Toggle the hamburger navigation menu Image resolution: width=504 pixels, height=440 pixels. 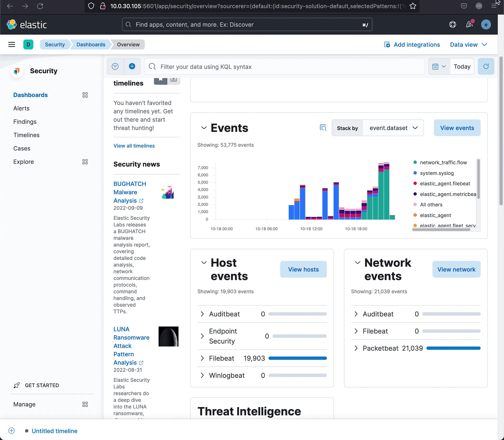12,44
